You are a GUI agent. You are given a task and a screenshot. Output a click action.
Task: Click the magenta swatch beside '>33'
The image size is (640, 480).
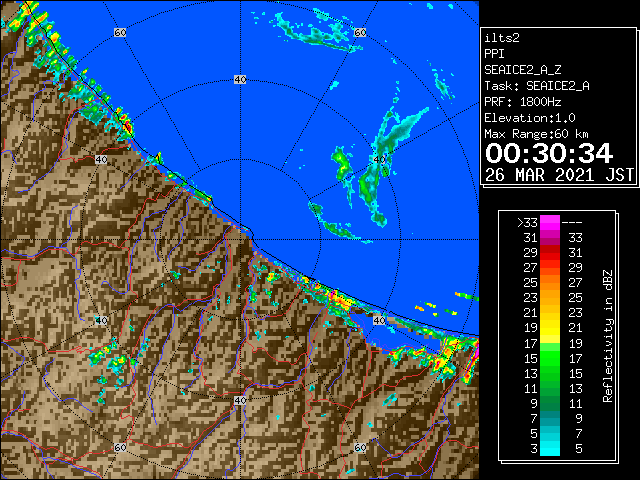click(x=550, y=223)
